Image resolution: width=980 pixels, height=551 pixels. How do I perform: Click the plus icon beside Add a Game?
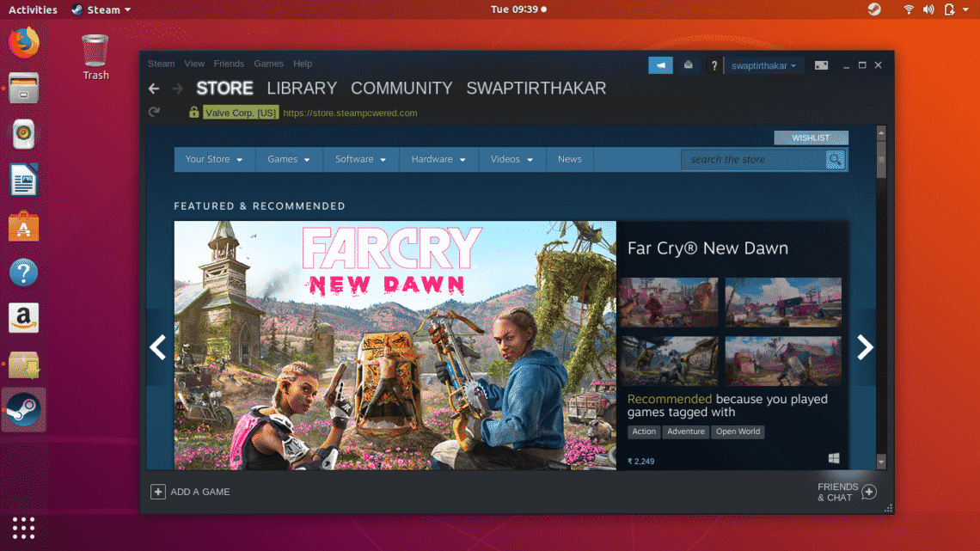coord(158,492)
